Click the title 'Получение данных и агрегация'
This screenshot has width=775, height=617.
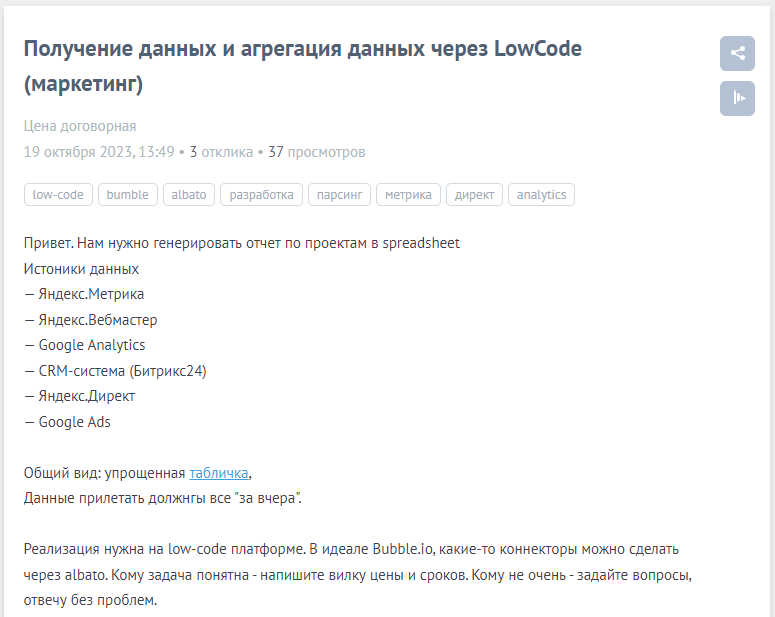(302, 66)
